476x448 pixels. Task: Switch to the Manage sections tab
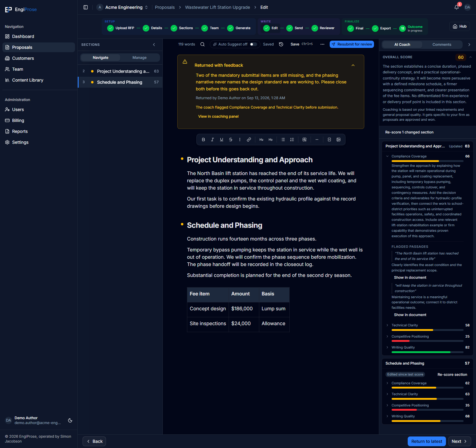click(140, 58)
